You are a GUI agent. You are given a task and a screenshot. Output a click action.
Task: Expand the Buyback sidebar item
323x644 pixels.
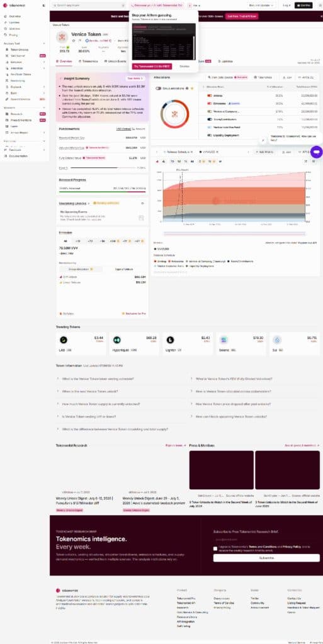[x=44, y=87]
